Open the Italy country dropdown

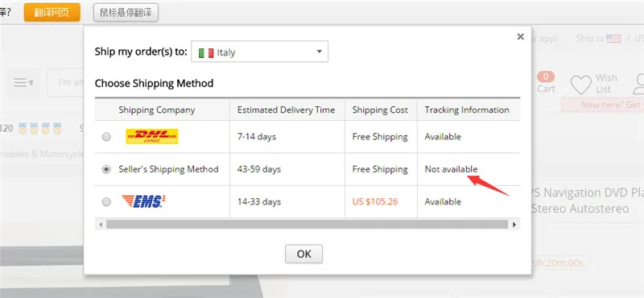click(x=259, y=52)
